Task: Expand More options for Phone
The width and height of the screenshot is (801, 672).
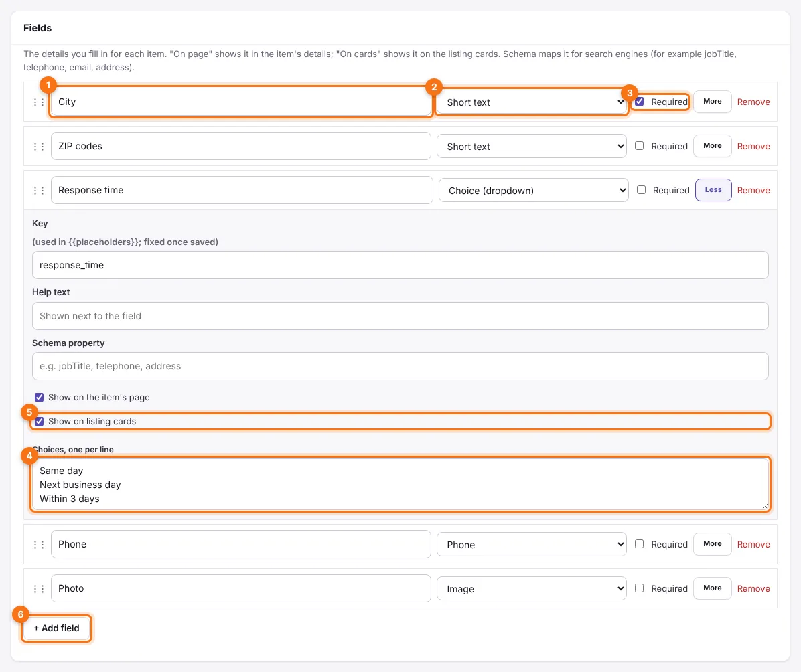Action: pos(712,544)
